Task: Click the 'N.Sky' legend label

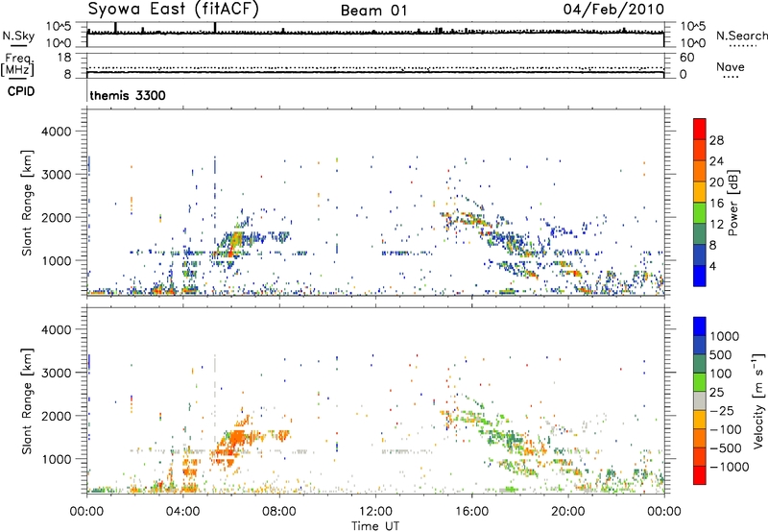Action: tap(18, 36)
